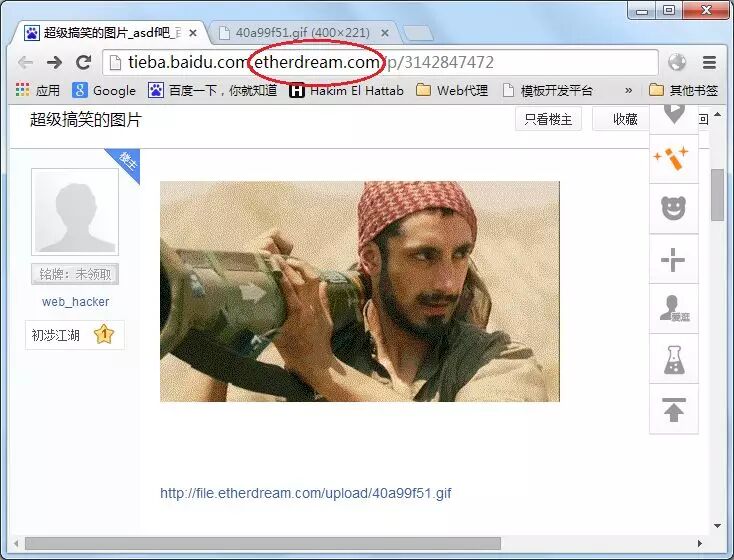Click the bear face sidebar icon
734x560 pixels.
click(674, 208)
